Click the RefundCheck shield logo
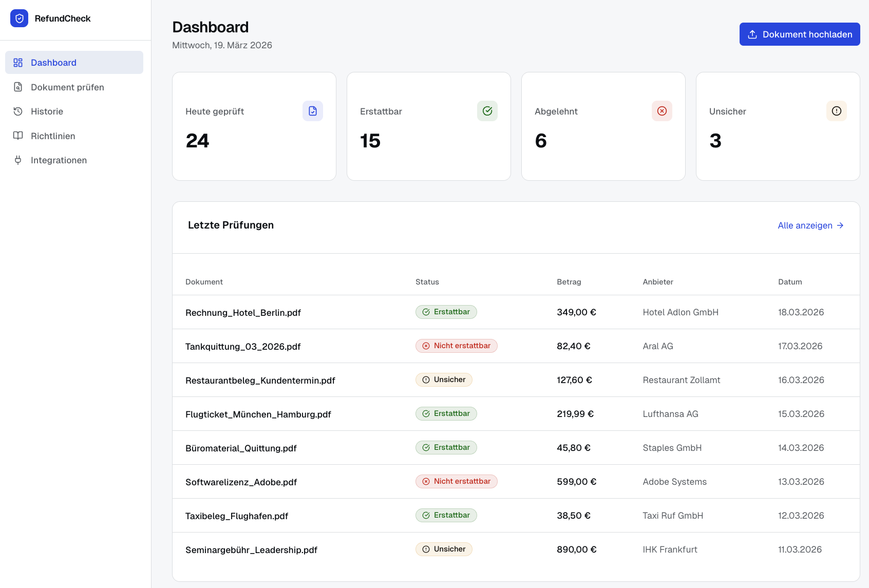The image size is (869, 588). click(19, 18)
